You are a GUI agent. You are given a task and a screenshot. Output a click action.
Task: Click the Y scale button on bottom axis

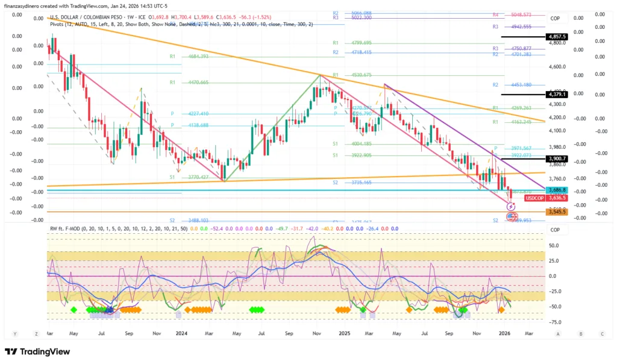[x=14, y=333]
